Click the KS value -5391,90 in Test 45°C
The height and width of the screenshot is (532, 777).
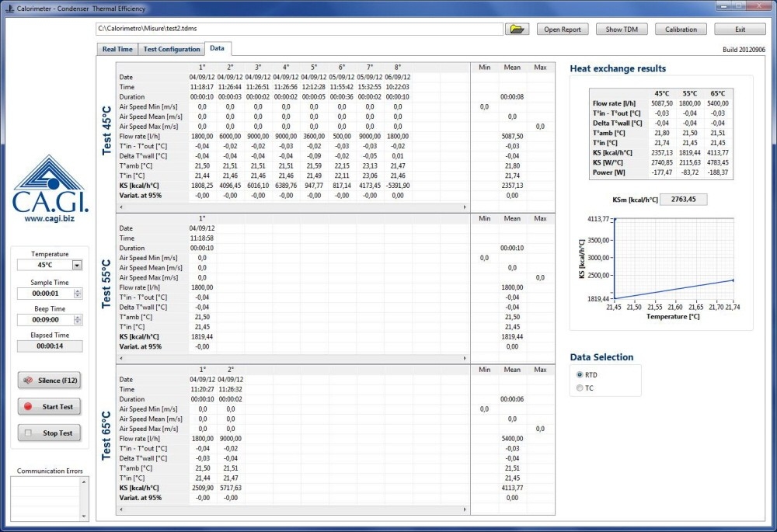point(397,186)
